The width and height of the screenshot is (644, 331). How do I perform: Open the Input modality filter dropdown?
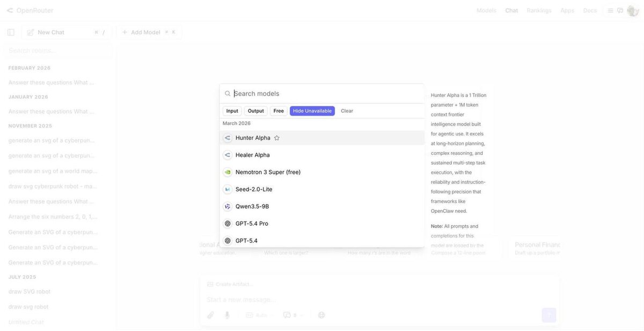coord(232,111)
